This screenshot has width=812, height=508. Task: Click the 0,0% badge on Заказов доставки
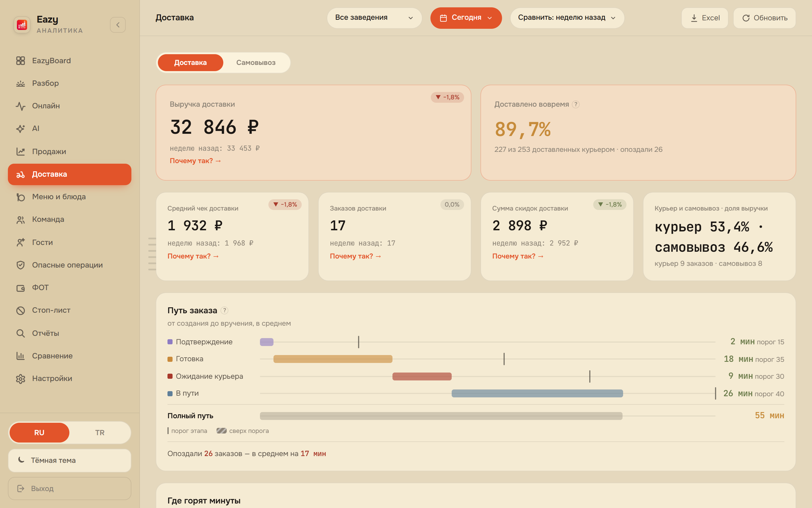tap(452, 204)
